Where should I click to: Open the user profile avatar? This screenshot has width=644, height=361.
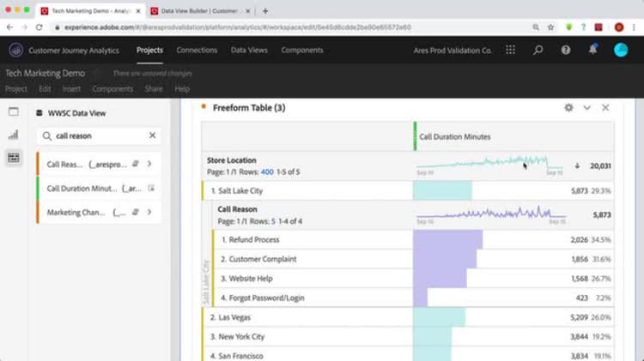621,50
